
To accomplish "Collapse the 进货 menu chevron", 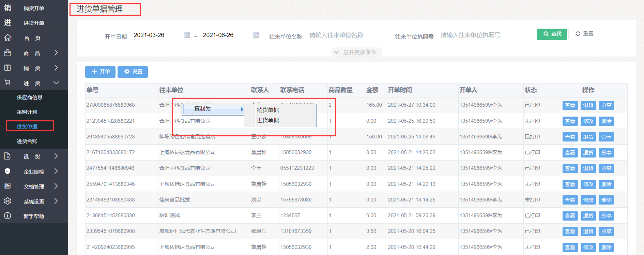I will tap(56, 83).
